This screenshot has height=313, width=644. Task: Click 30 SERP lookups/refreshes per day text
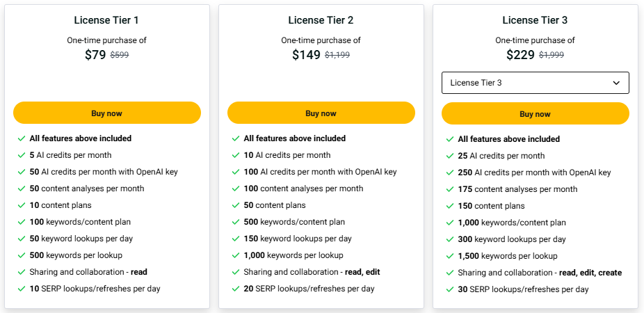pyautogui.click(x=523, y=289)
